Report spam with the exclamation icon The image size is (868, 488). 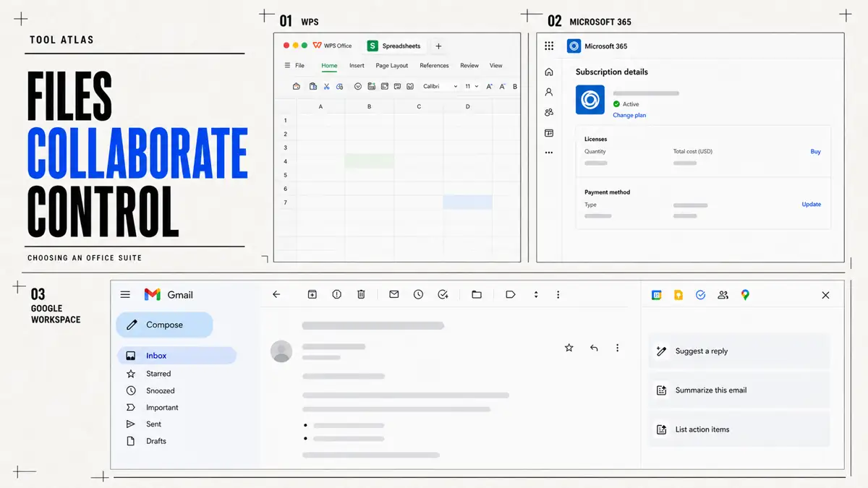click(x=336, y=294)
